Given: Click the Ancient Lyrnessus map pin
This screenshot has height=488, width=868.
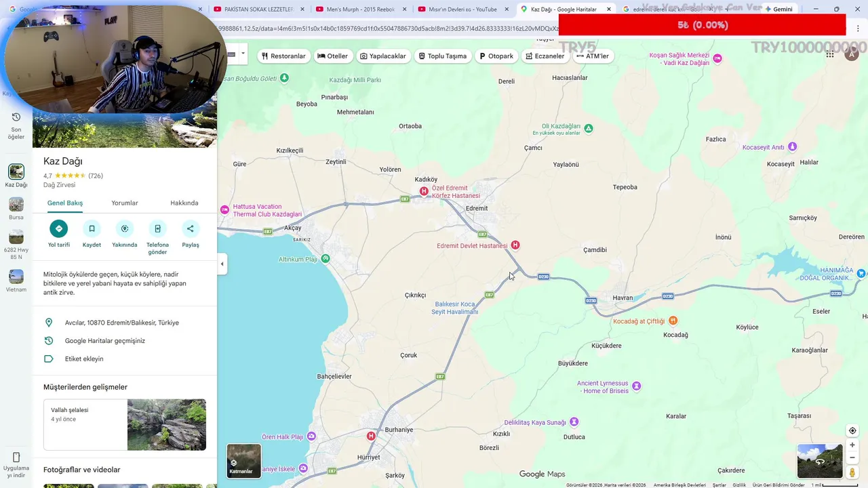Looking at the screenshot, I should tap(636, 386).
